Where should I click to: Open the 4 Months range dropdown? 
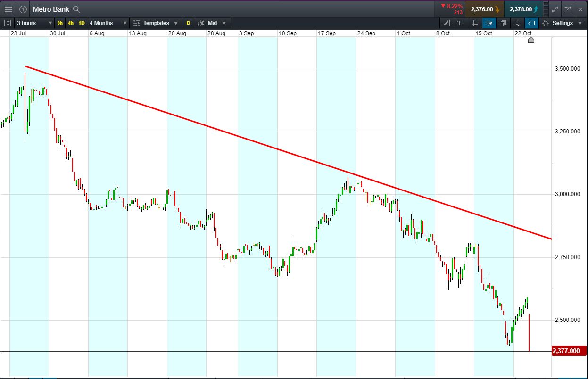coord(108,23)
